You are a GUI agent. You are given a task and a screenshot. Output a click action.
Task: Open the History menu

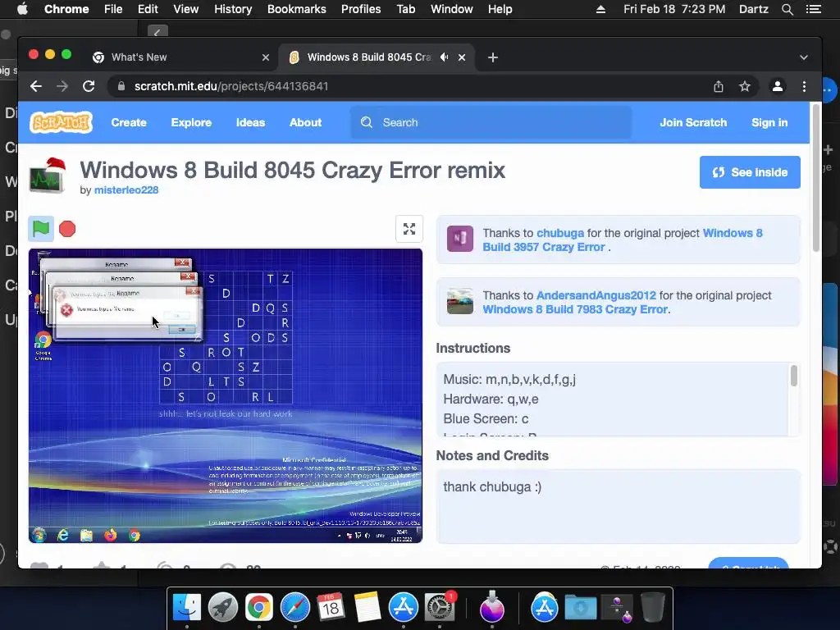233,9
